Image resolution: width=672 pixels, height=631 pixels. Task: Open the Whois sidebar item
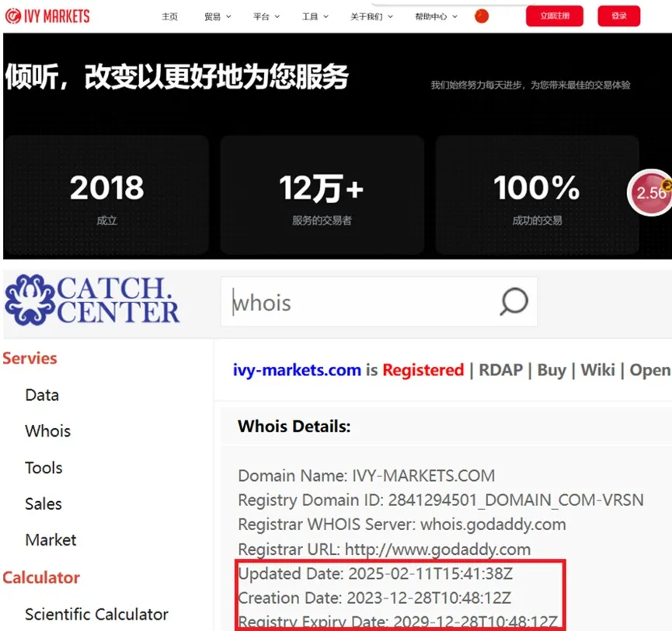pos(47,431)
